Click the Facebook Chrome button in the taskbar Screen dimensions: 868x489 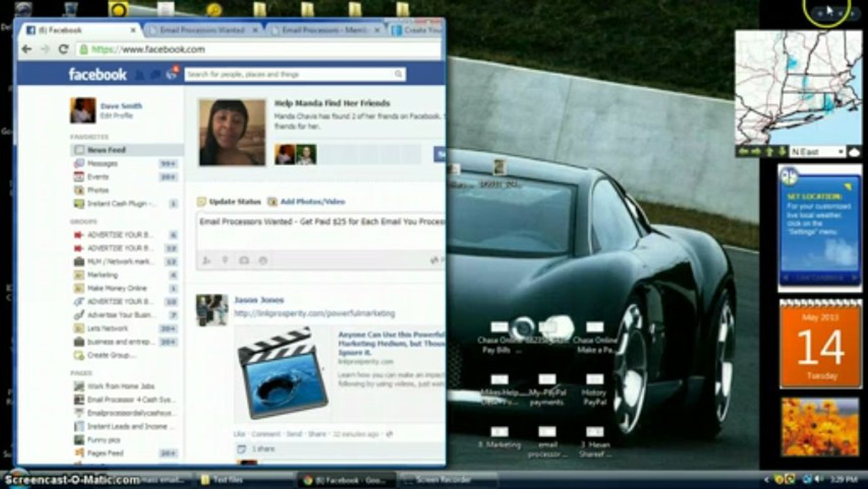[x=346, y=479]
